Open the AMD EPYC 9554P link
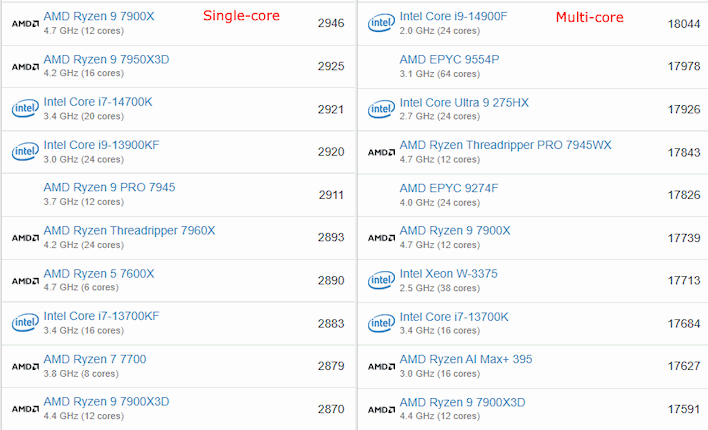This screenshot has height=430, width=708. [449, 60]
